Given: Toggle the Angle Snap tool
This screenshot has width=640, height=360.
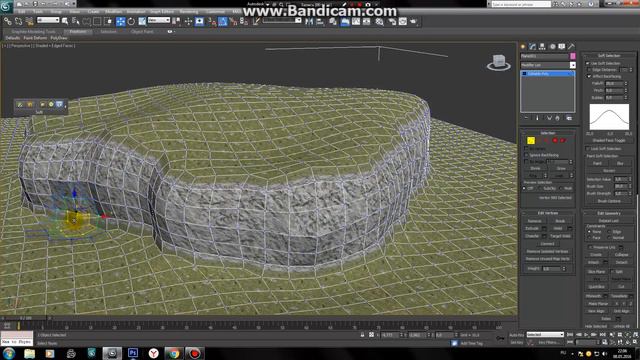Looking at the screenshot, I should pyautogui.click(x=223, y=21).
